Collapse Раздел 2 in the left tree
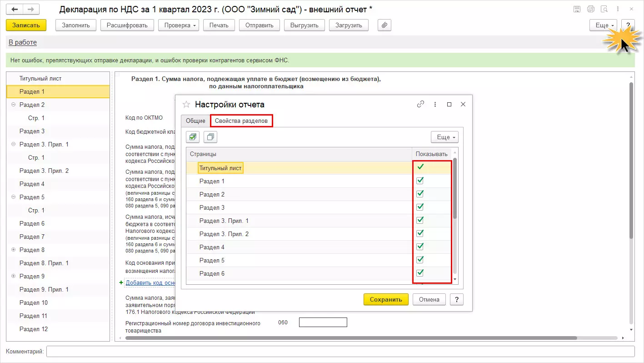The height and width of the screenshot is (363, 644). pyautogui.click(x=13, y=105)
